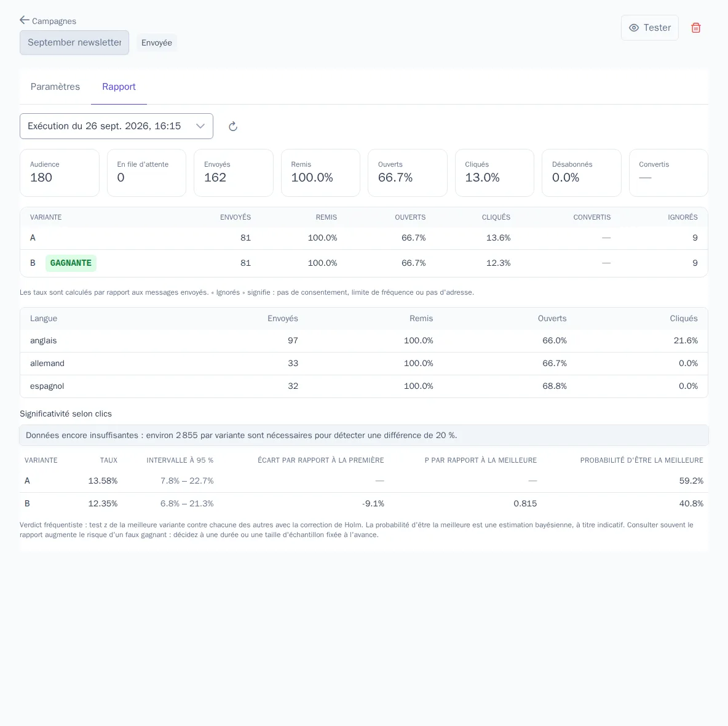Click the INTERVALLE À 95 % column header
The height and width of the screenshot is (726, 728).
click(180, 460)
